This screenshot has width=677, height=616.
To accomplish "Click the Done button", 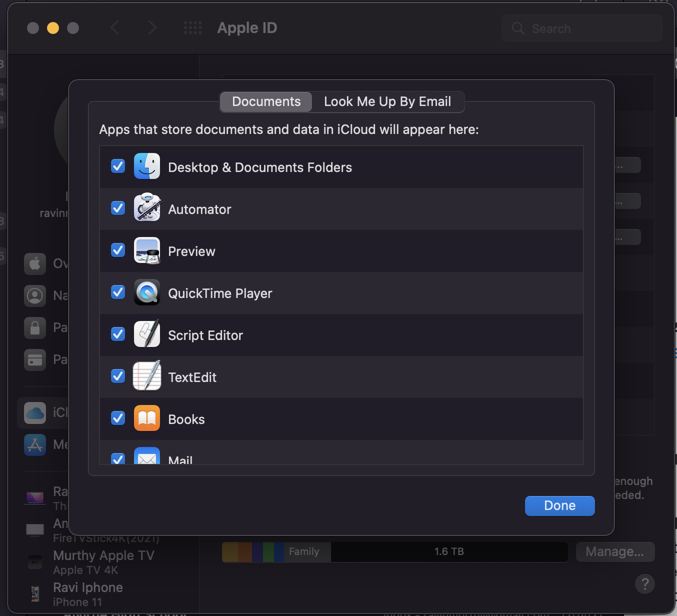I will pyautogui.click(x=560, y=505).
